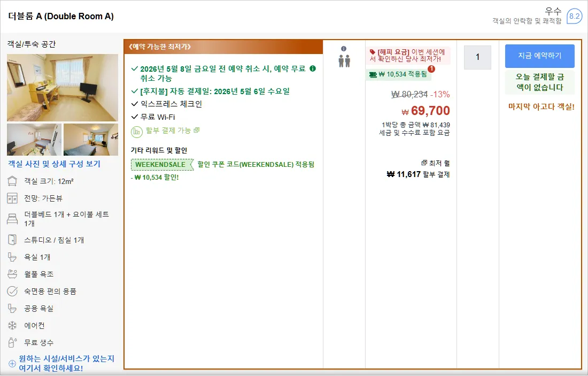Screen dimensions: 588x376
Task: Click the 기타 리워드 및 할인 heading
Action: point(159,150)
